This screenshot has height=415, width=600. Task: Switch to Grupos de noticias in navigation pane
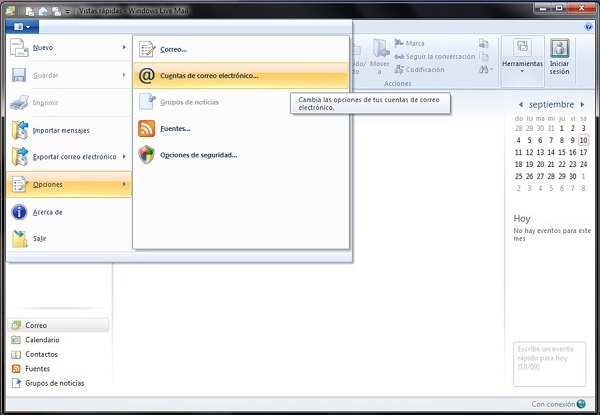58,383
